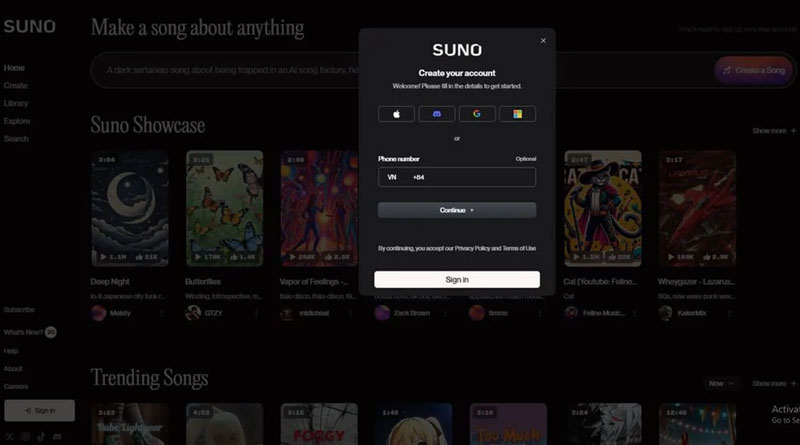Choose Discord sign-up button in dialog
Screen dimensions: 800x445
[436, 114]
